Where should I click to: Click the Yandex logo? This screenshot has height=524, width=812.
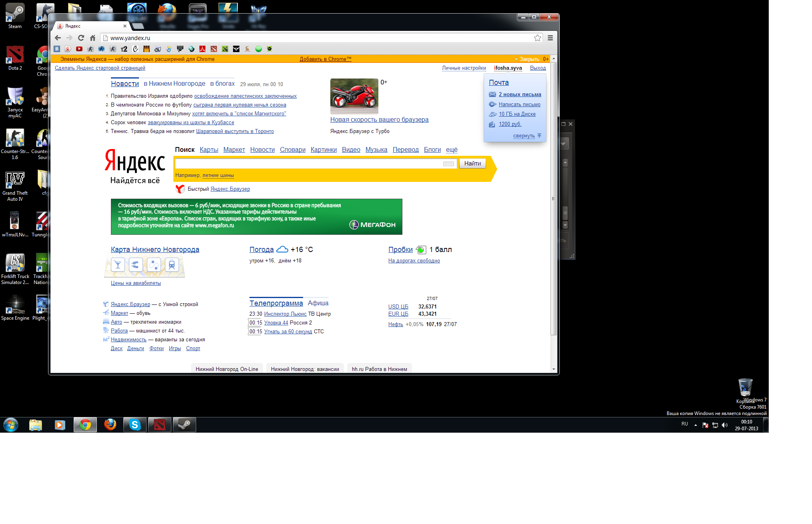tap(135, 161)
